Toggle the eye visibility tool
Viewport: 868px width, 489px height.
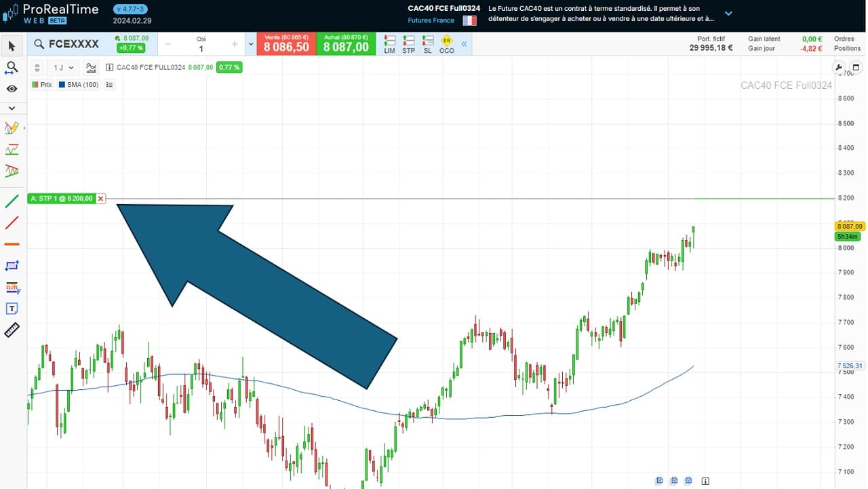click(12, 89)
